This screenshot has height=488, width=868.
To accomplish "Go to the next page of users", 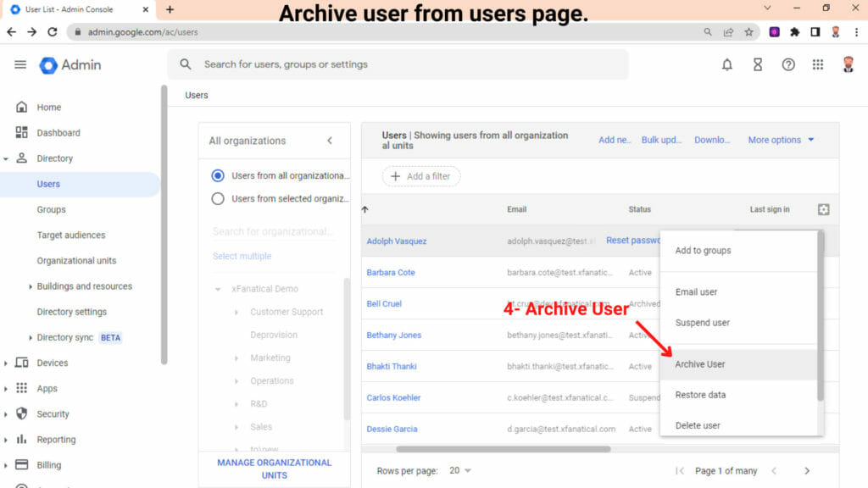I will [x=806, y=470].
